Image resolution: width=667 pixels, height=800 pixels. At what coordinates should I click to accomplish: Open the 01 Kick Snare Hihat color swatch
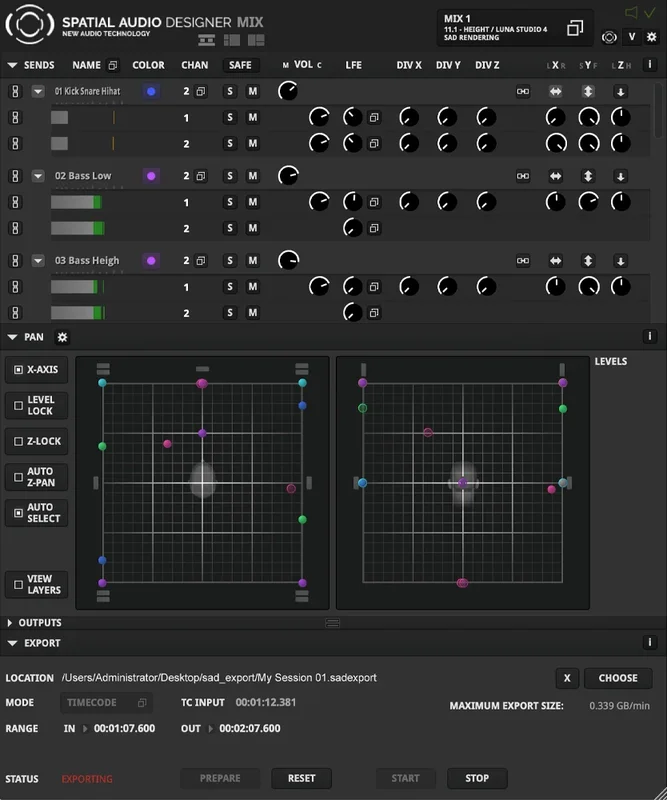[x=151, y=92]
